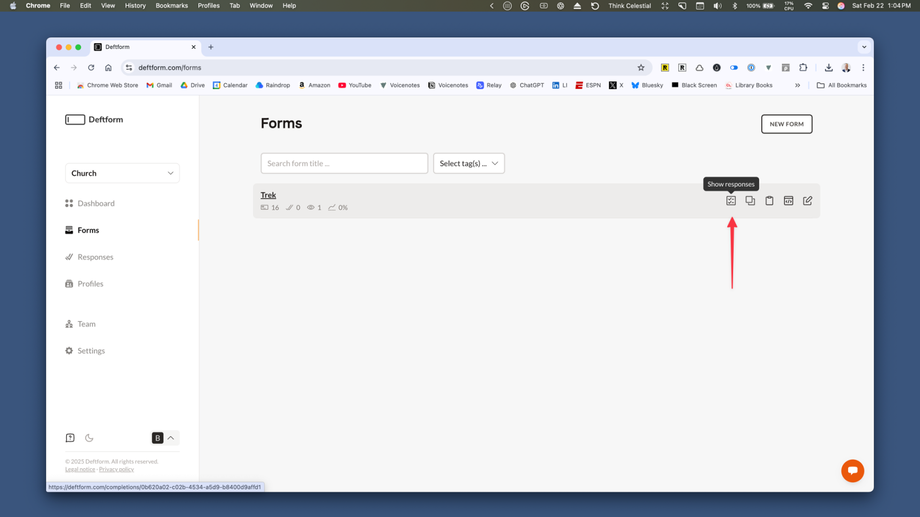
Task: Open the orange chat support bubble
Action: coord(853,471)
